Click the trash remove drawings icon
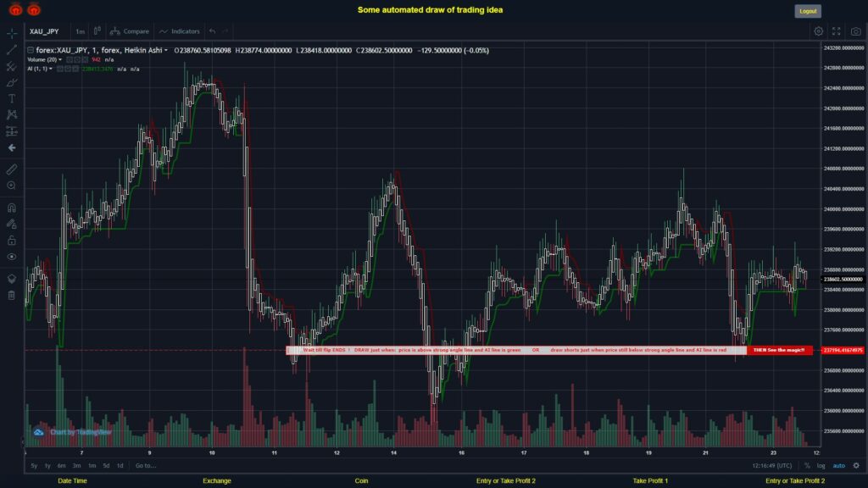Image resolution: width=868 pixels, height=488 pixels. tap(12, 296)
